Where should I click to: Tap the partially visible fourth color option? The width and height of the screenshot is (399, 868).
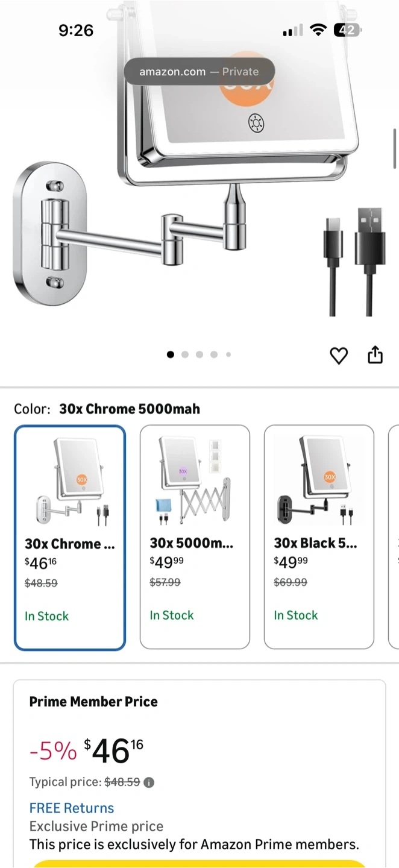click(394, 537)
